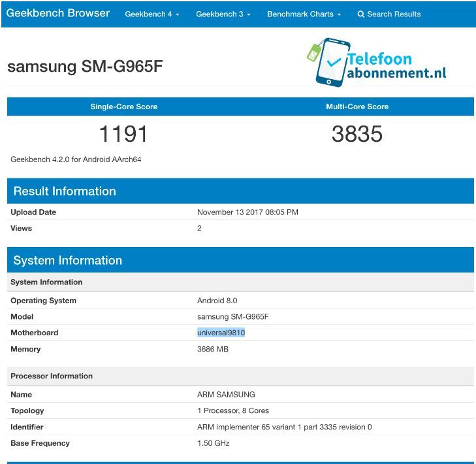Image resolution: width=476 pixels, height=464 pixels.
Task: Expand the Geekbench 4 dropdown menu
Action: click(152, 14)
